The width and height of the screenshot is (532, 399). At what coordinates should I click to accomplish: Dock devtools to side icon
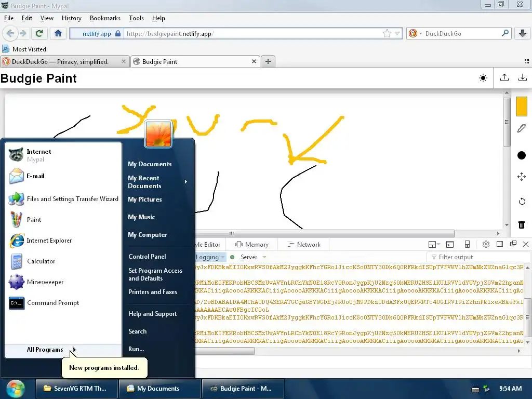click(x=499, y=244)
